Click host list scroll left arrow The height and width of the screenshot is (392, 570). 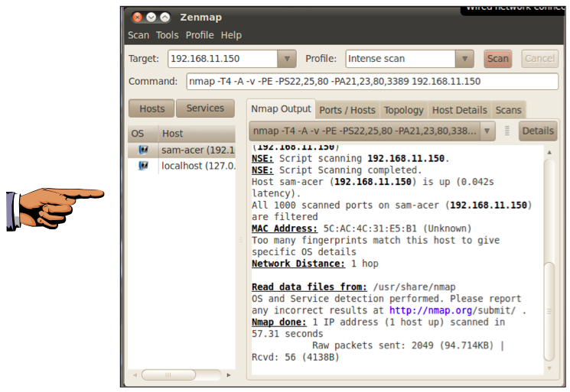coord(135,375)
